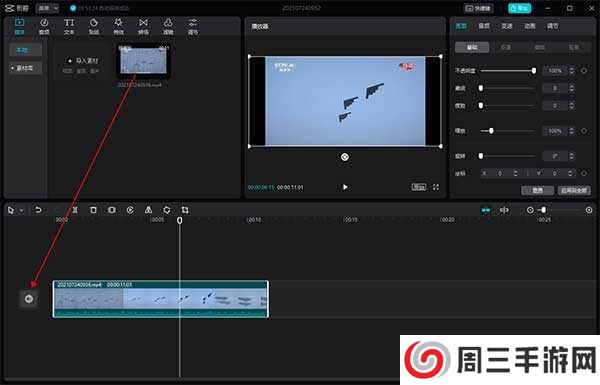Open the Text (TI) tool tab
Viewport: 600px width, 385px height.
tap(69, 26)
